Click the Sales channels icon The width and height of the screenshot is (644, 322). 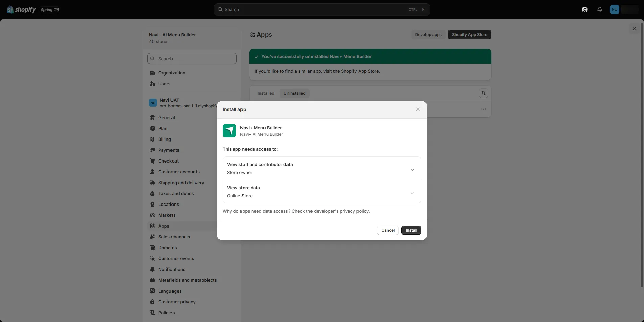tap(152, 237)
